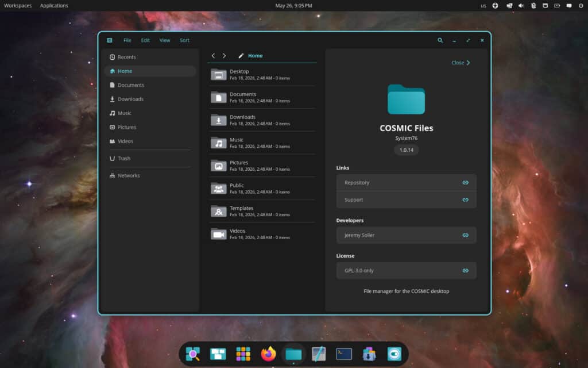Open the notifications panel icon
Image resolution: width=588 pixels, height=368 pixels.
pos(569,6)
